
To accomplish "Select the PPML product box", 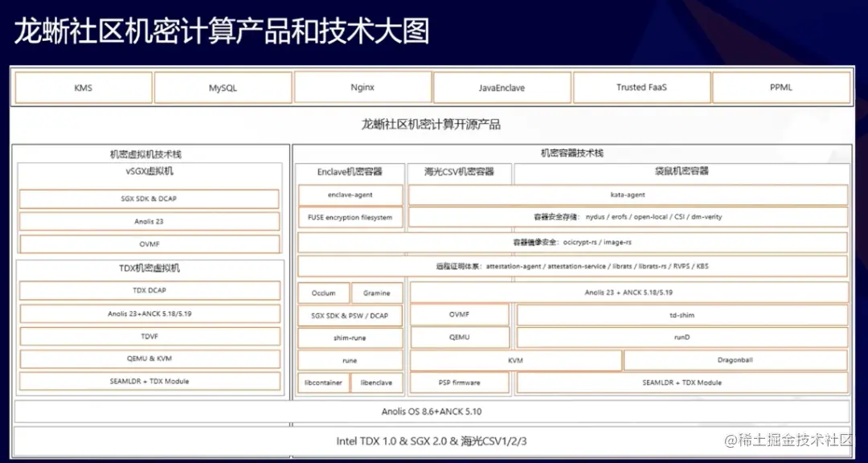I will (781, 87).
